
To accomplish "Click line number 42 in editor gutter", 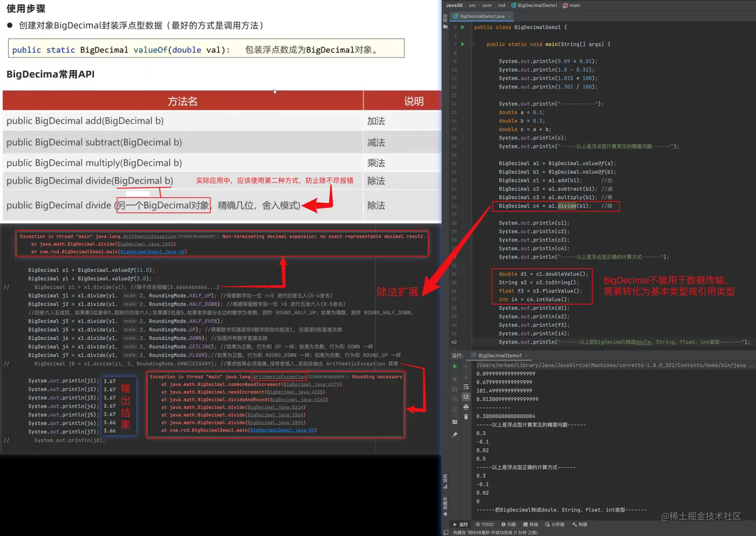I will pyautogui.click(x=454, y=342).
